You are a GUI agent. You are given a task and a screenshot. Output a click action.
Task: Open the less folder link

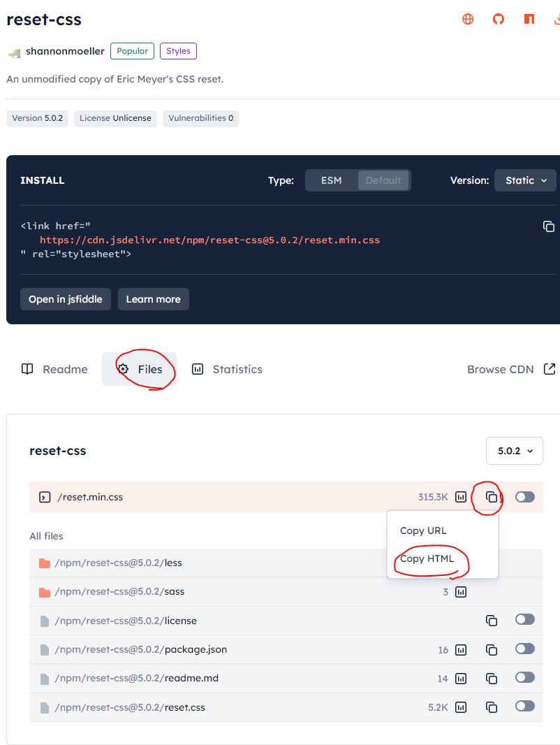click(x=118, y=563)
